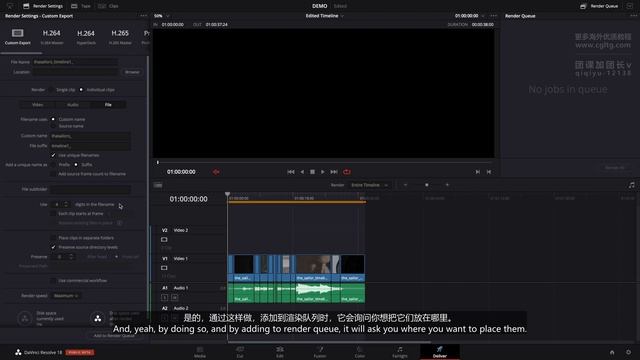Click the Custom name input field
This screenshot has width=640, height=360.
pos(90,136)
